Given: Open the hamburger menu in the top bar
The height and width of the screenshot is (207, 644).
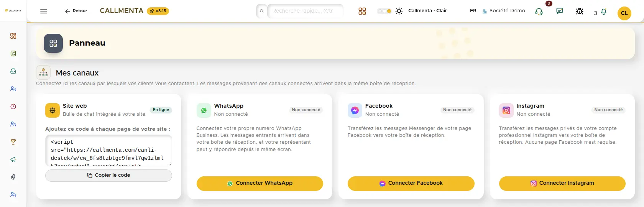Looking at the screenshot, I should (44, 11).
